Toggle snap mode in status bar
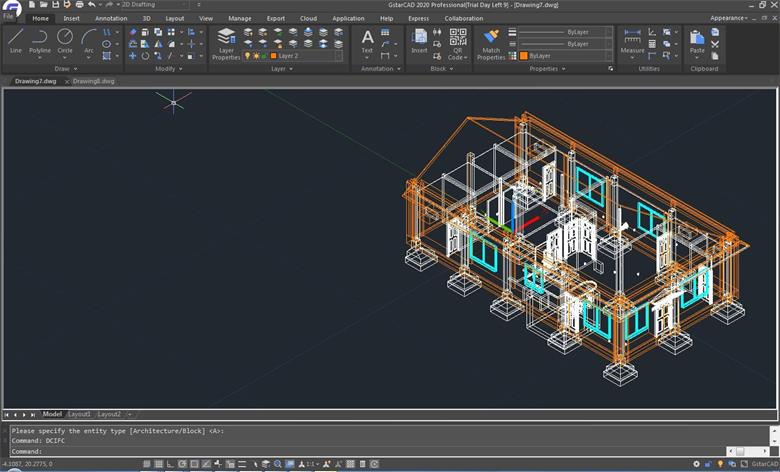Screen dimensions: 780x472 click(146, 464)
